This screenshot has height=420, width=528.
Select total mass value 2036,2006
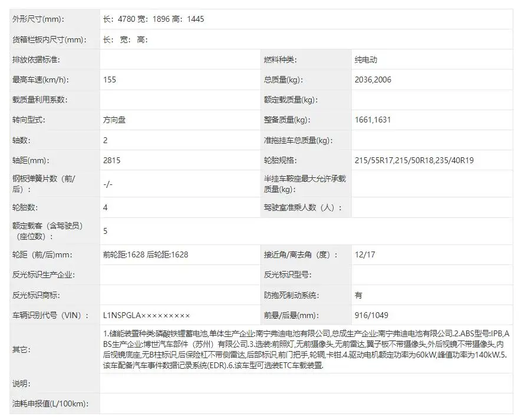pos(373,80)
